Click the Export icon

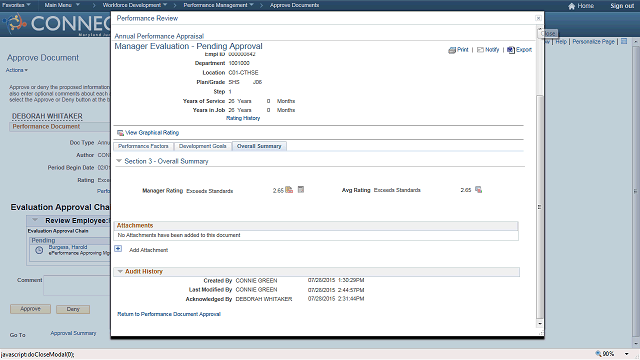(x=511, y=50)
